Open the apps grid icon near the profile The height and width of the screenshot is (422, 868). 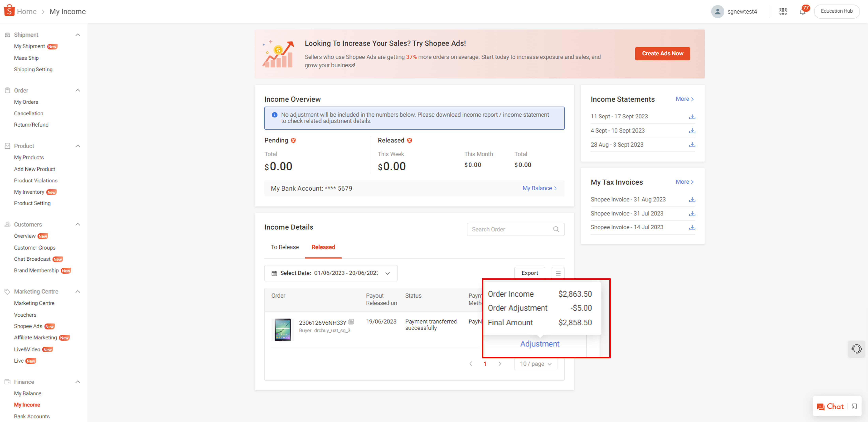[783, 11]
